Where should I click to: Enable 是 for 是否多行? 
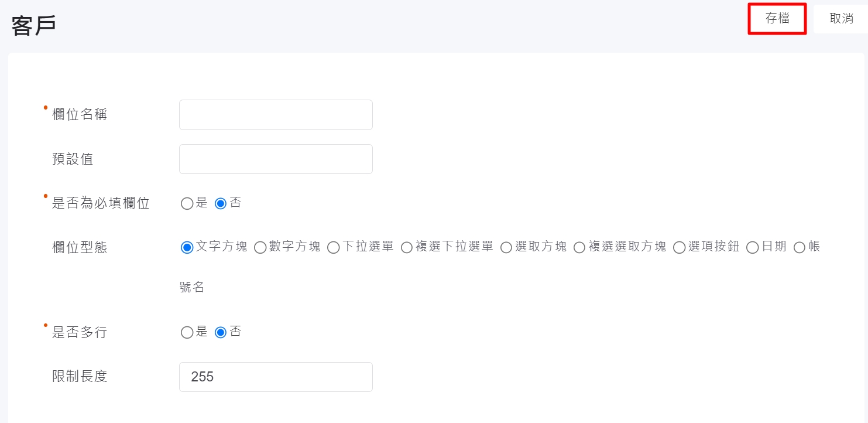187,333
